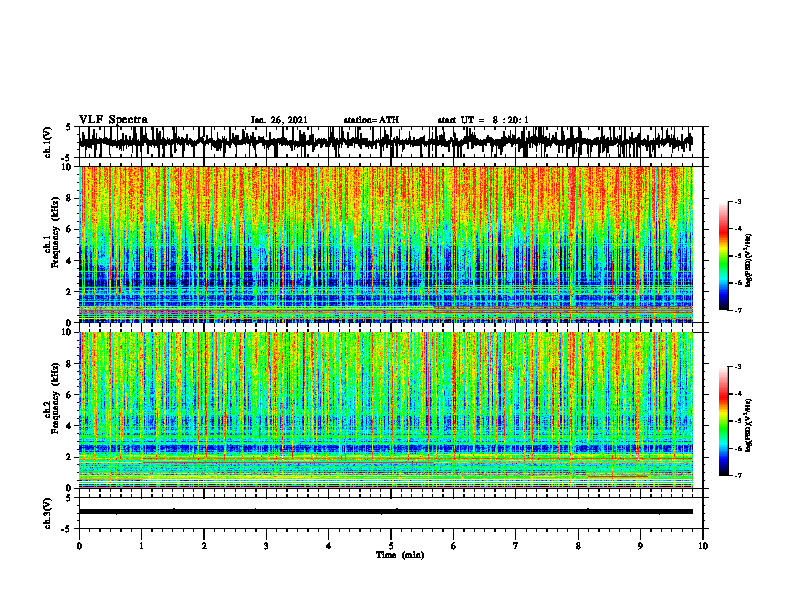Click the "-7" label on ch.2 color bar

(x=738, y=475)
